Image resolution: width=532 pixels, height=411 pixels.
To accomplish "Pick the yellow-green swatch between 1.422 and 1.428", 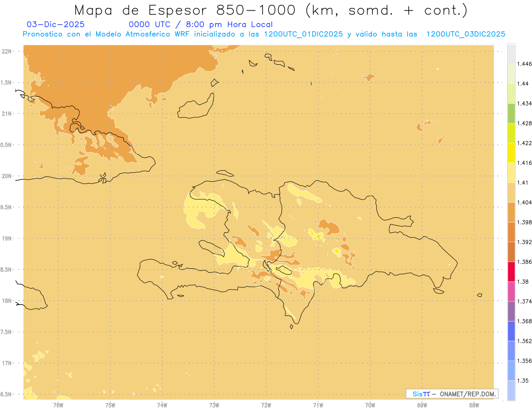I will coord(511,133).
